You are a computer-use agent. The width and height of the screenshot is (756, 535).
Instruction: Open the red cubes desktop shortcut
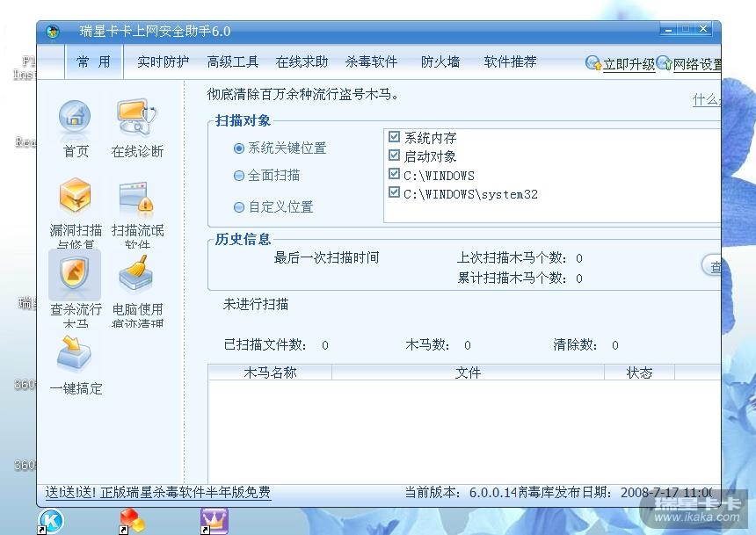coord(132,522)
